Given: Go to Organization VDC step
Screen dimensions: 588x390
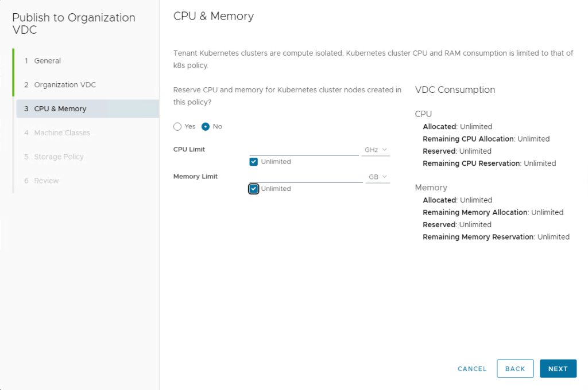Looking at the screenshot, I should coord(65,85).
